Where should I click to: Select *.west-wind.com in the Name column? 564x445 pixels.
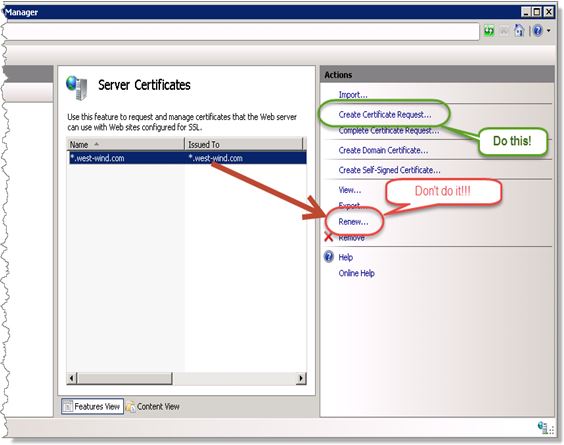[x=97, y=158]
